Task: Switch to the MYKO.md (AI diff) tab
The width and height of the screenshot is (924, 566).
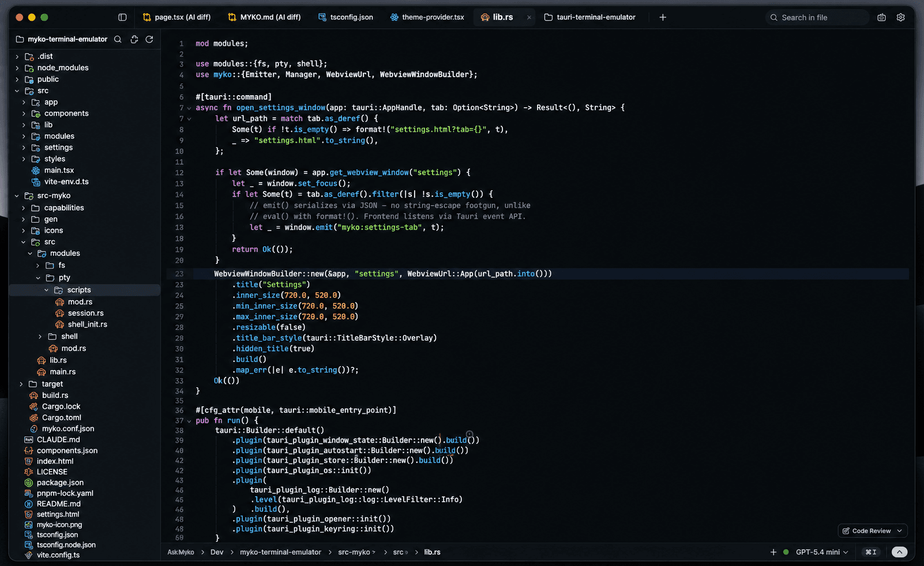Action: tap(265, 17)
